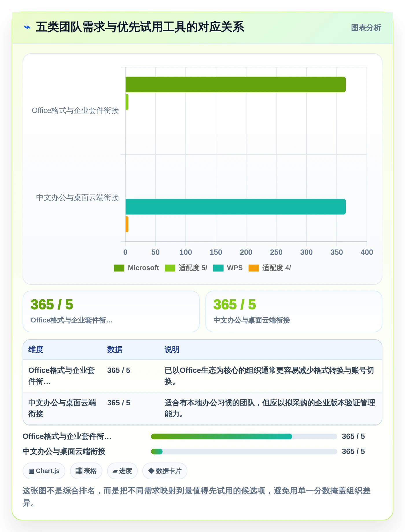405x532 pixels.
Task: Click the 中文办公与桌面云端衔接 data card
Action: tap(294, 311)
